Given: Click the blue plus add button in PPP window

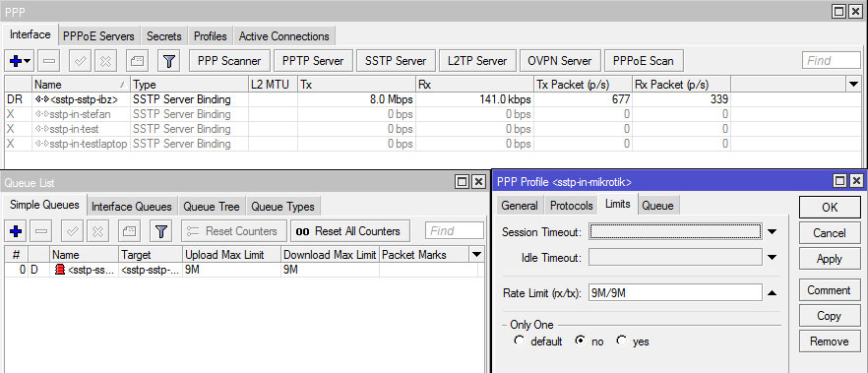Looking at the screenshot, I should 15,61.
